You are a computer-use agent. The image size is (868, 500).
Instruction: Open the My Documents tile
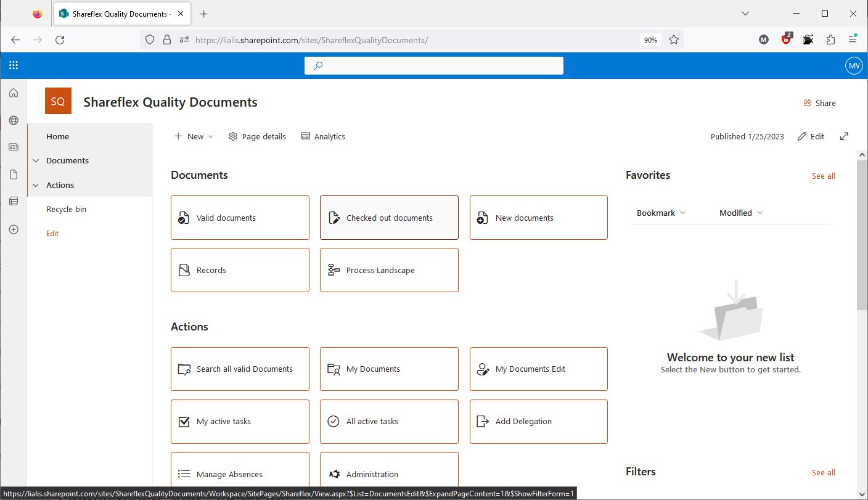pyautogui.click(x=389, y=369)
